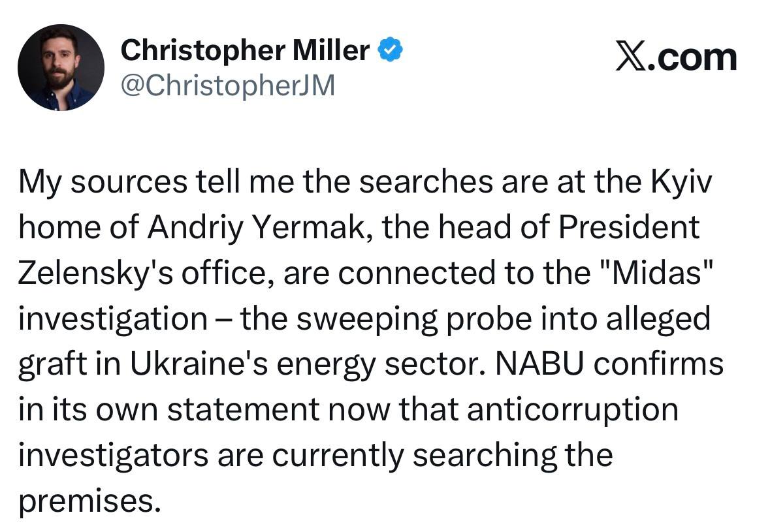Image resolution: width=770 pixels, height=532 pixels.
Task: Click the final word "premises."
Action: (88, 501)
